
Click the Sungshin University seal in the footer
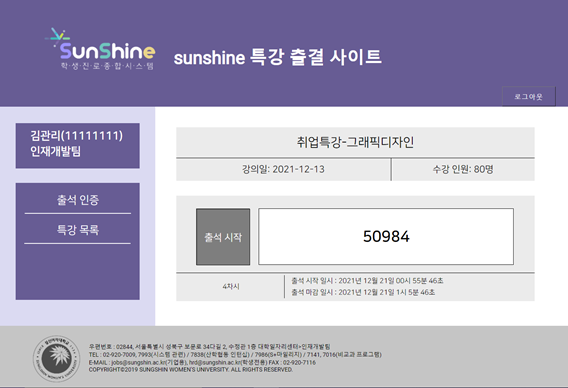click(x=56, y=358)
